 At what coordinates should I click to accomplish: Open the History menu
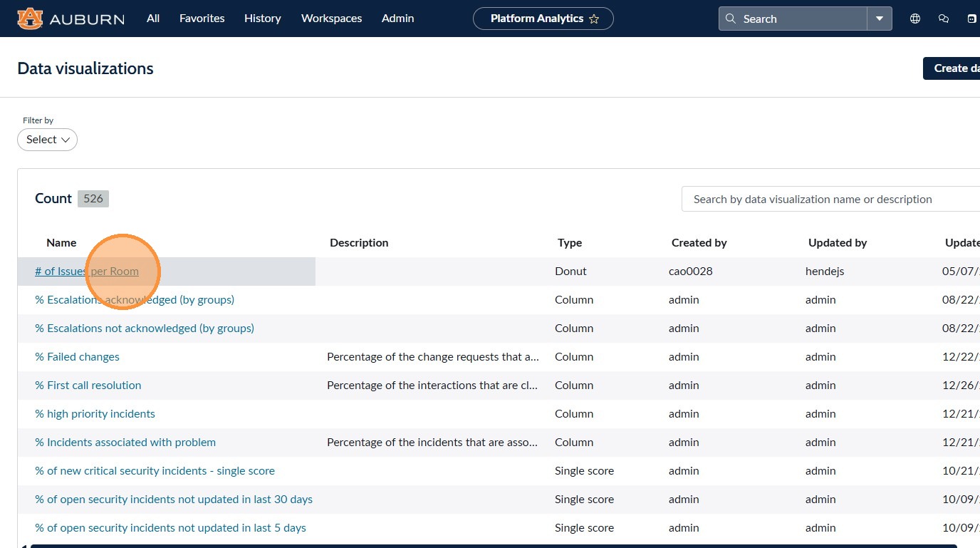(x=262, y=19)
